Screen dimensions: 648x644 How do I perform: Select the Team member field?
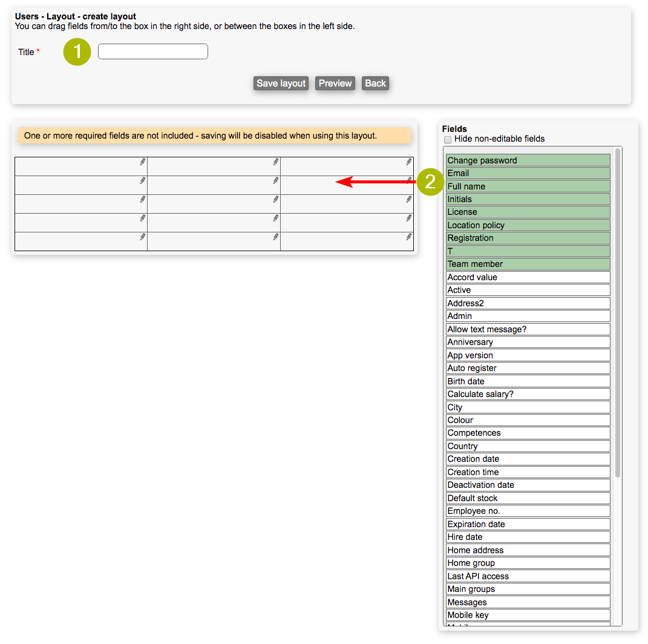[528, 264]
